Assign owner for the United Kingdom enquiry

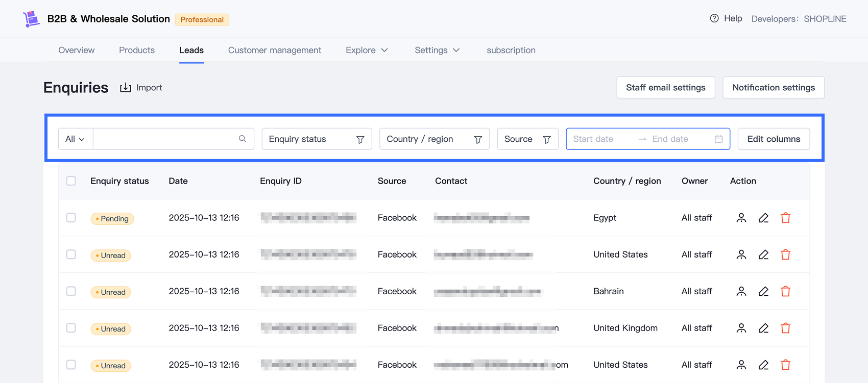[x=741, y=328]
